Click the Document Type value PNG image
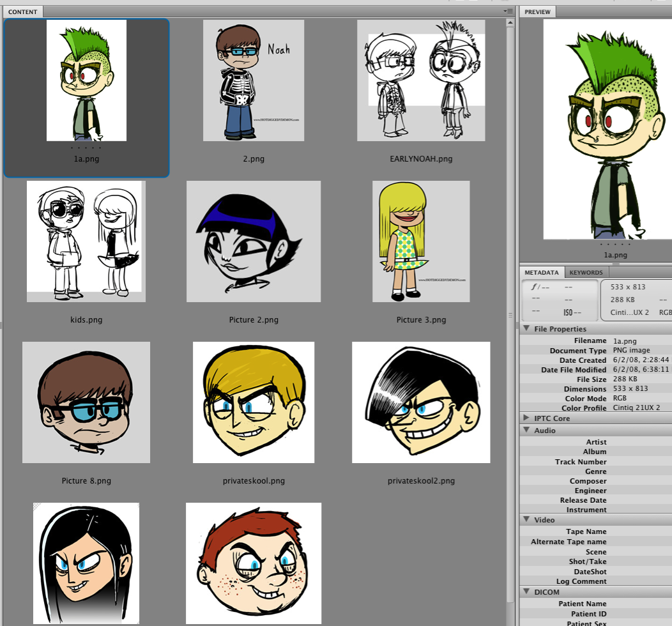The height and width of the screenshot is (626, 672). [631, 350]
